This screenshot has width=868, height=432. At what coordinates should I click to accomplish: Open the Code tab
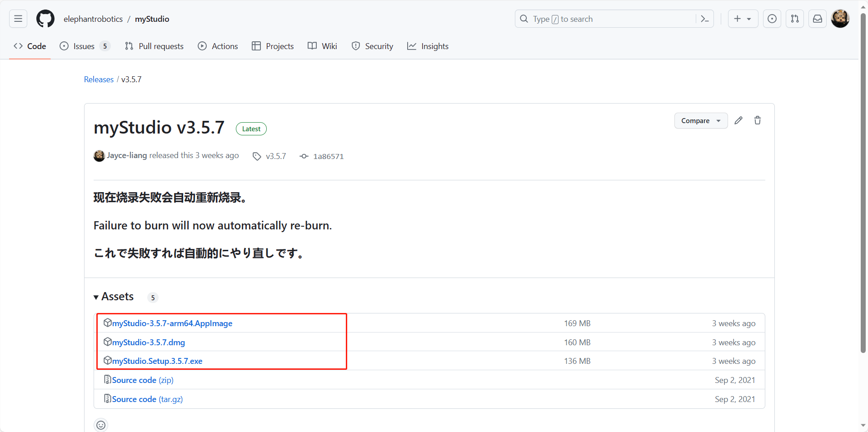pos(30,46)
